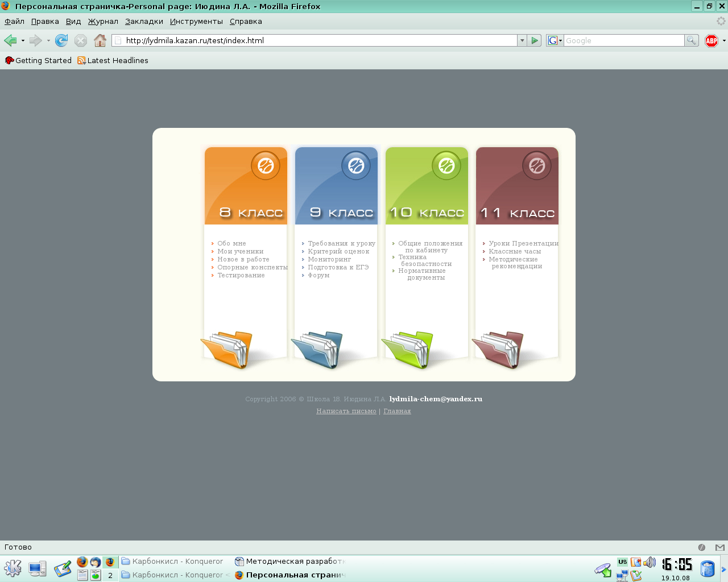Toggle the US keyboard layout indicator

[622, 562]
